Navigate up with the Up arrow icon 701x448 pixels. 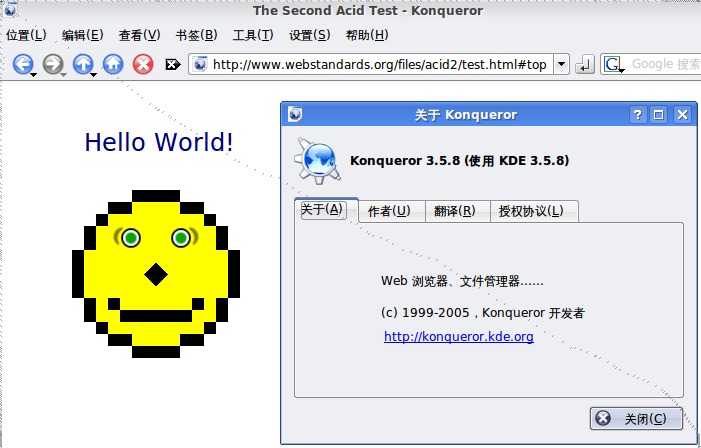(x=83, y=64)
